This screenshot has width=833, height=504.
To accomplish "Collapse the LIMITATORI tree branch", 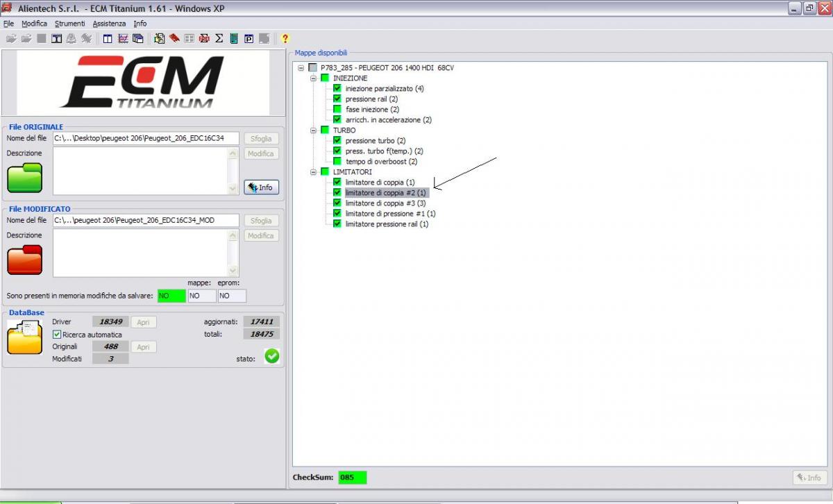I will click(313, 172).
